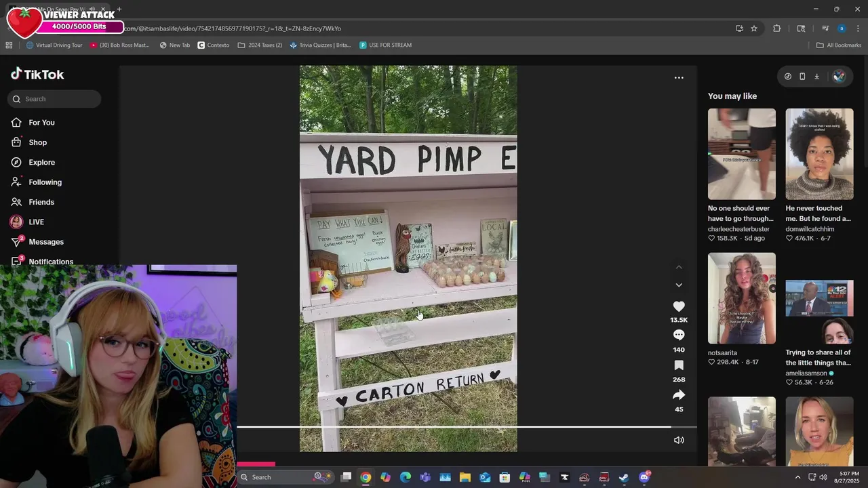Click the phone app icon in header

point(802,77)
